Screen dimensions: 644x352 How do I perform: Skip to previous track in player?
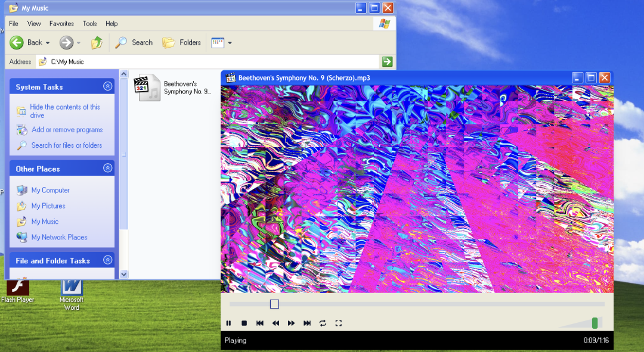click(x=260, y=323)
